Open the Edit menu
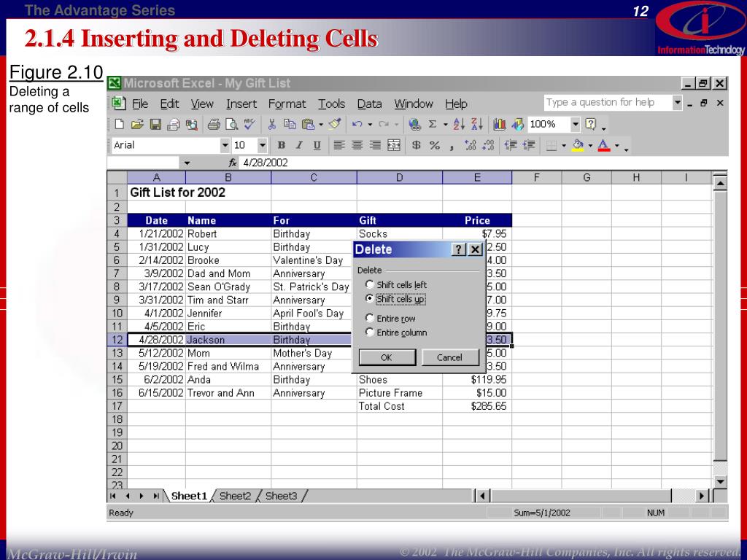The image size is (747, 560). (169, 104)
